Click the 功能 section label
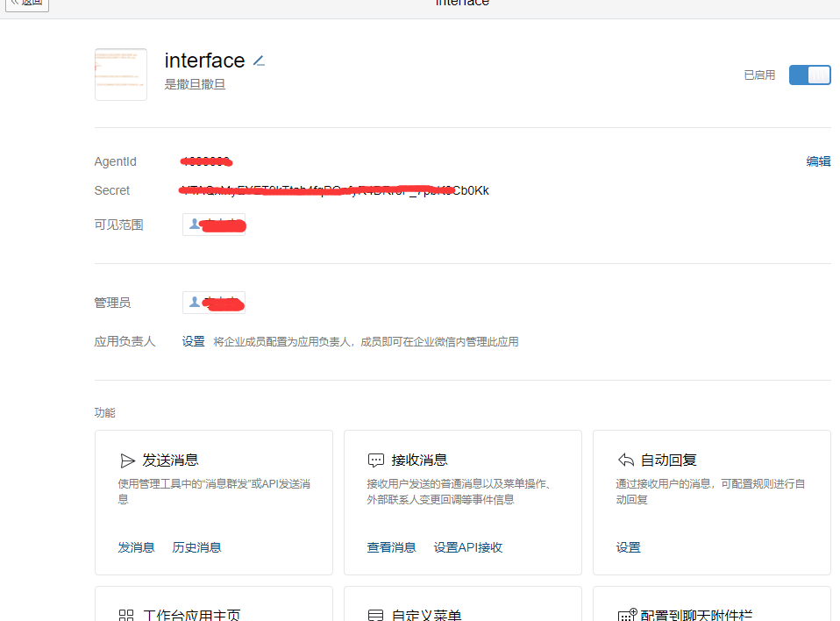This screenshot has height=621, width=840. tap(105, 412)
